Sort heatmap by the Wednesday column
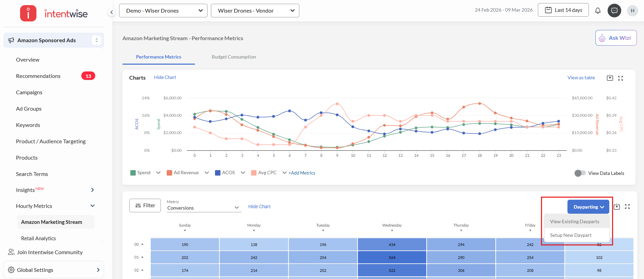The height and width of the screenshot is (279, 644). coord(392,230)
